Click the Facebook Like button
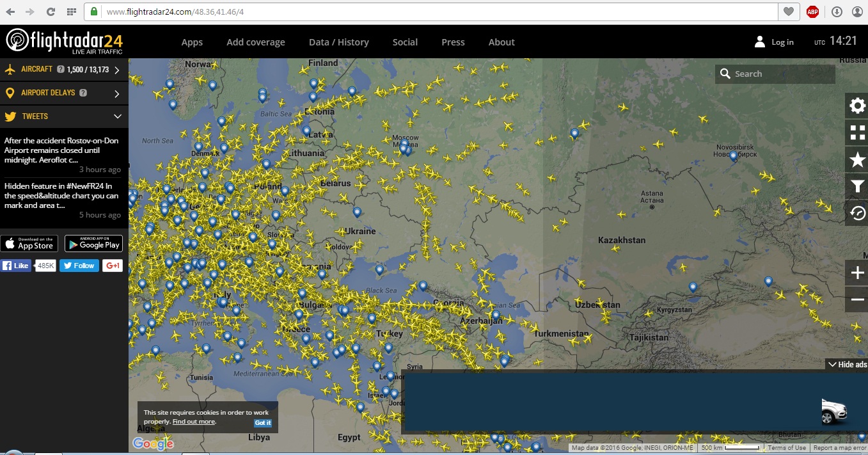Screen dimensions: 868x455 16,266
